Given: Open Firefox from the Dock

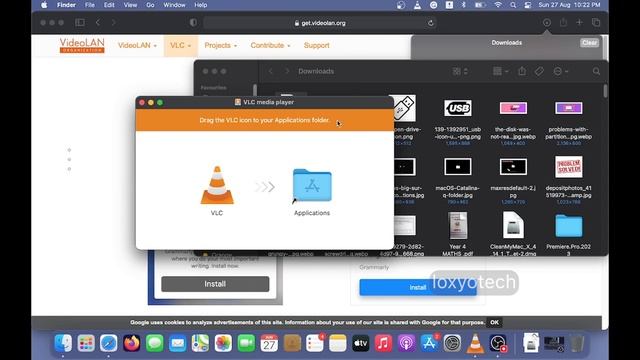Looking at the screenshot, I should click(x=131, y=343).
